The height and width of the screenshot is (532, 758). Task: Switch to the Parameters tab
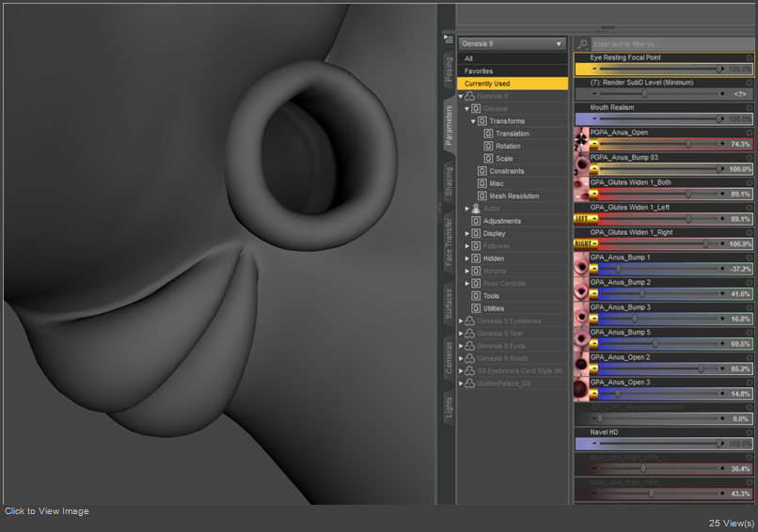click(449, 126)
